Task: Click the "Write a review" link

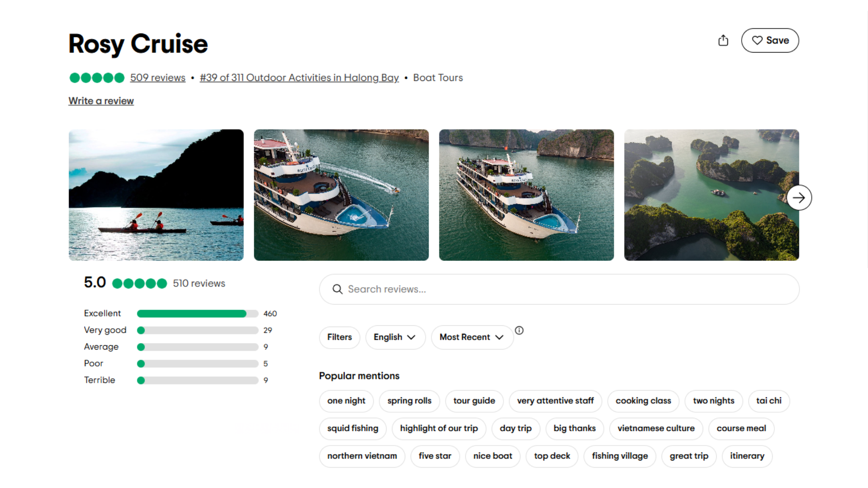Action: click(x=100, y=100)
